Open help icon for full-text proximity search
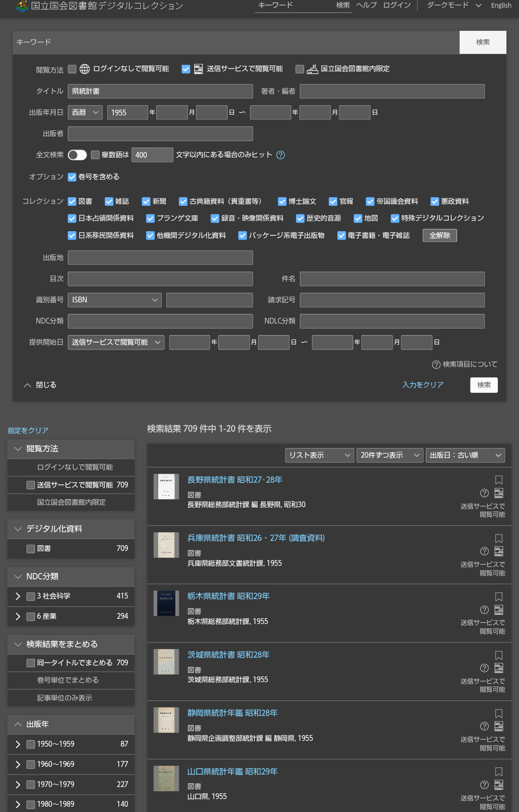The image size is (519, 812). tap(281, 155)
